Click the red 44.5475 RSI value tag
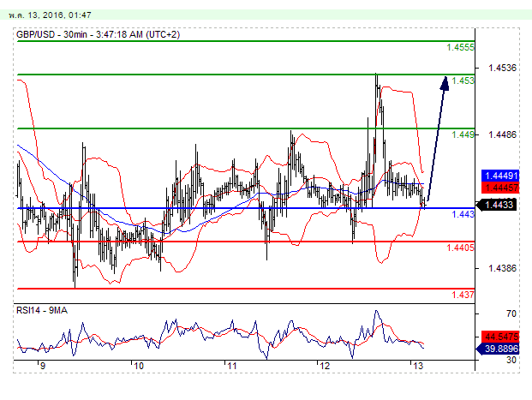Viewport: 532px width, 400px height. [500, 337]
